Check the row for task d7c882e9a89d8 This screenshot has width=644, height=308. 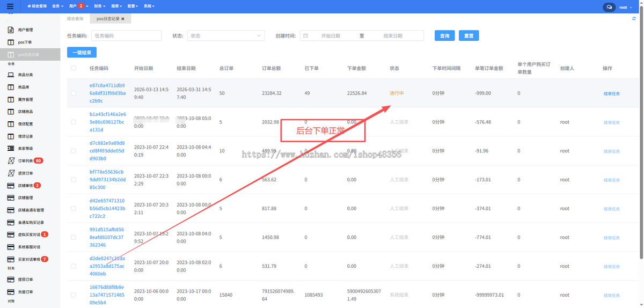click(x=74, y=151)
